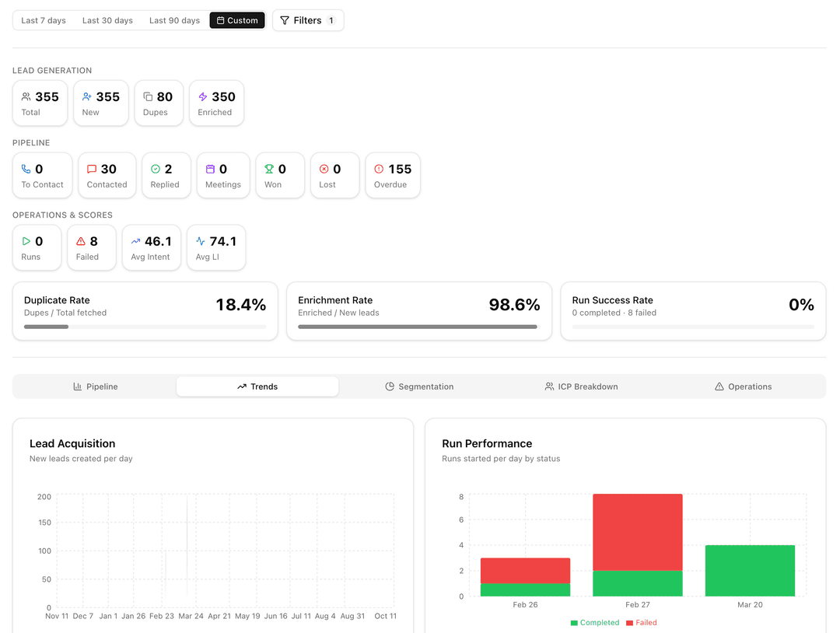Click the Runs play icon
The width and height of the screenshot is (840, 633).
26,242
